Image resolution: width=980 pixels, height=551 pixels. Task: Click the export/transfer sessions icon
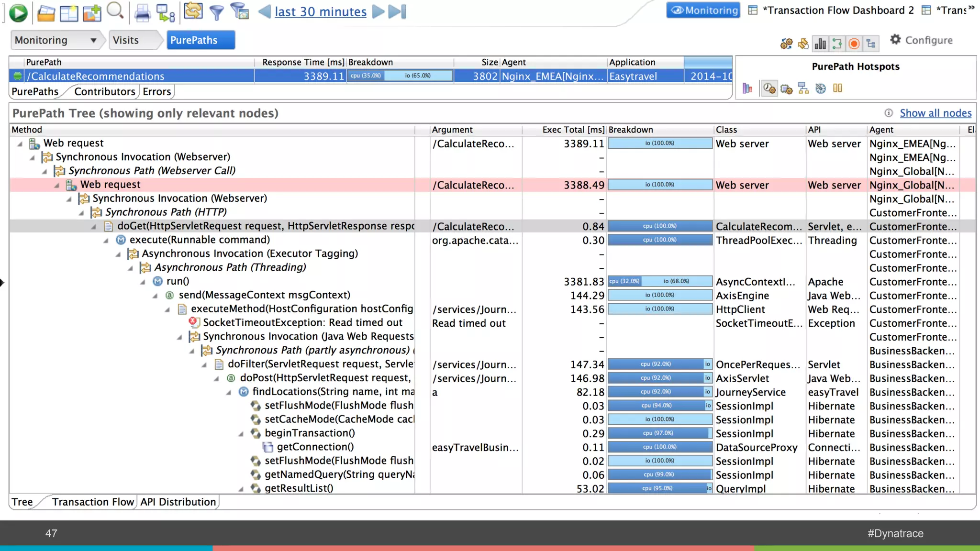[x=166, y=13]
